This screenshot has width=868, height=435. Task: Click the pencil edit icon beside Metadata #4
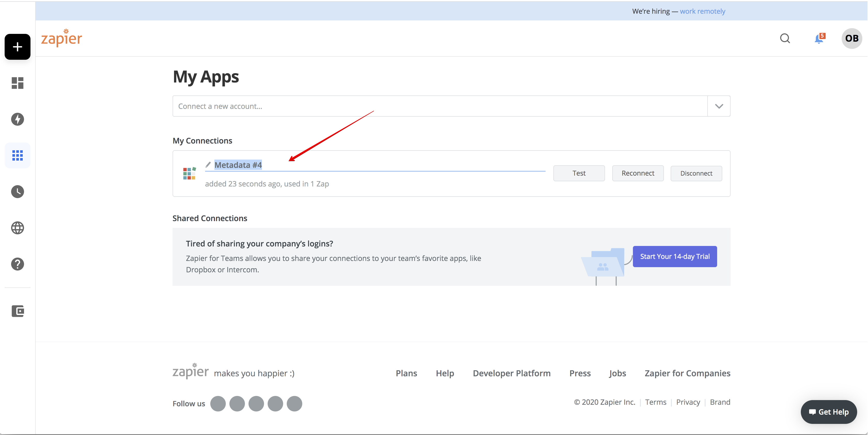[x=208, y=164]
